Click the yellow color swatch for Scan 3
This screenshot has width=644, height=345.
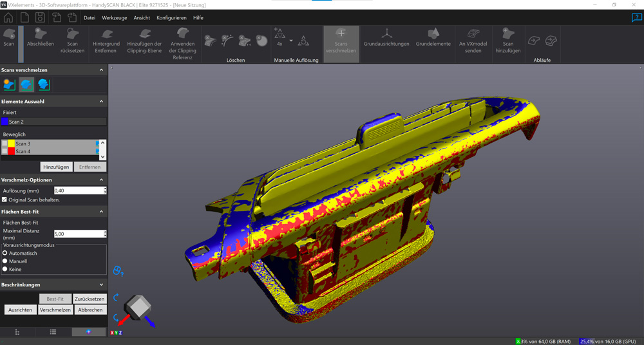coord(12,144)
